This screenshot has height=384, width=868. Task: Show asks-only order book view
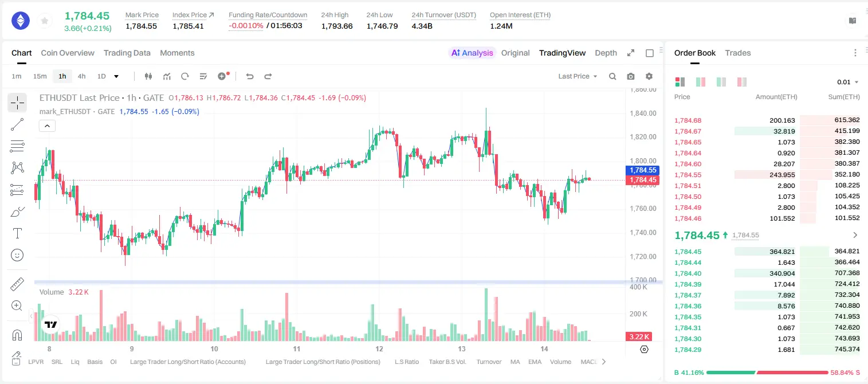coord(742,82)
